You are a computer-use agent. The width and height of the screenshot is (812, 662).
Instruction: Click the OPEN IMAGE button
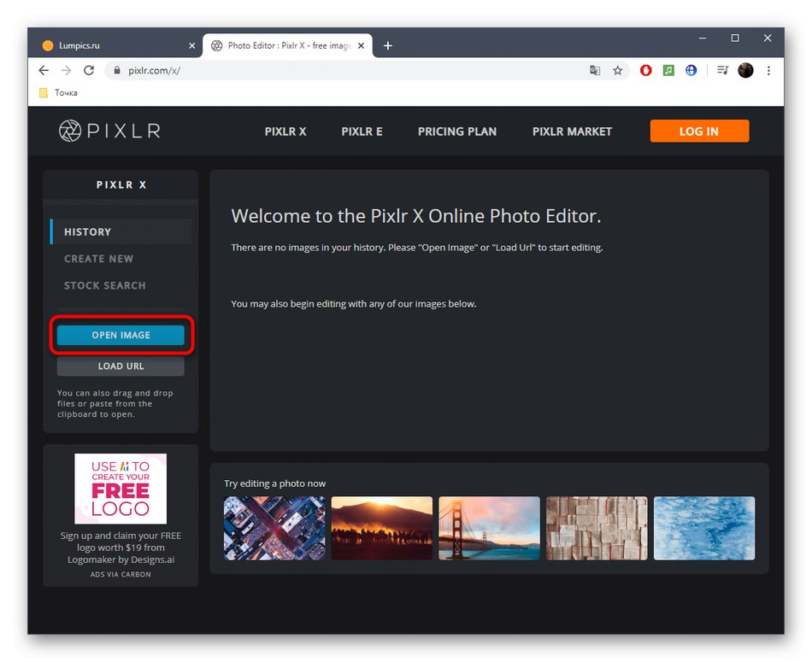pos(121,335)
